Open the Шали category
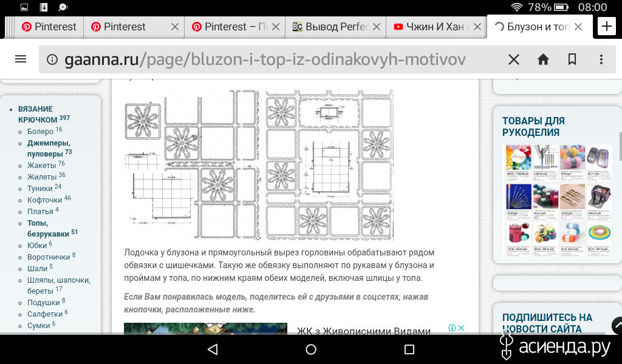 pyautogui.click(x=40, y=268)
